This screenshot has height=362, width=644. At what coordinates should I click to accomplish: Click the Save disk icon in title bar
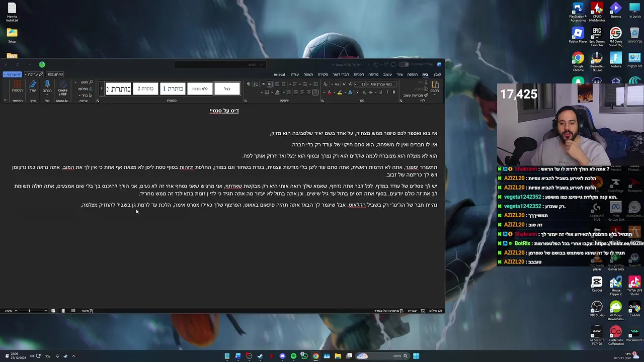pos(393,64)
